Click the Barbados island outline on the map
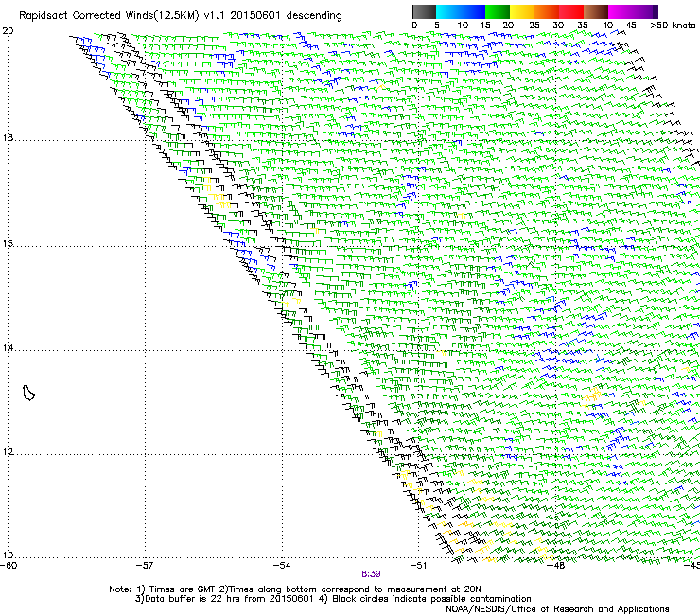The image size is (700, 615). click(28, 393)
